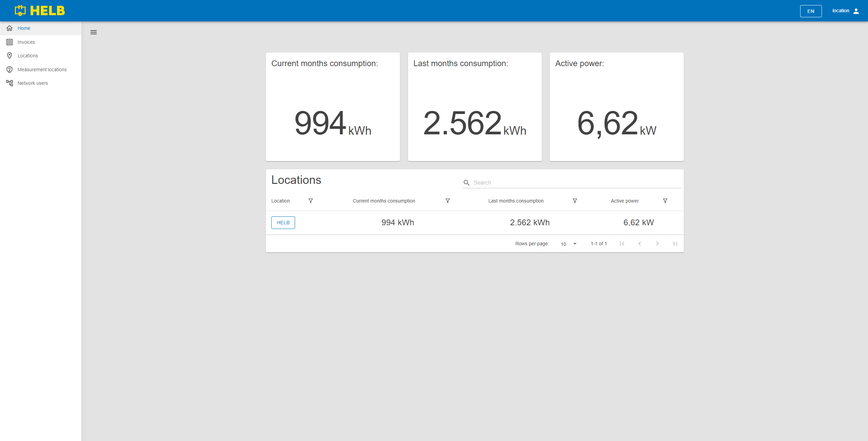The height and width of the screenshot is (441, 868).
Task: Click the Last months consumption card
Action: 475,107
